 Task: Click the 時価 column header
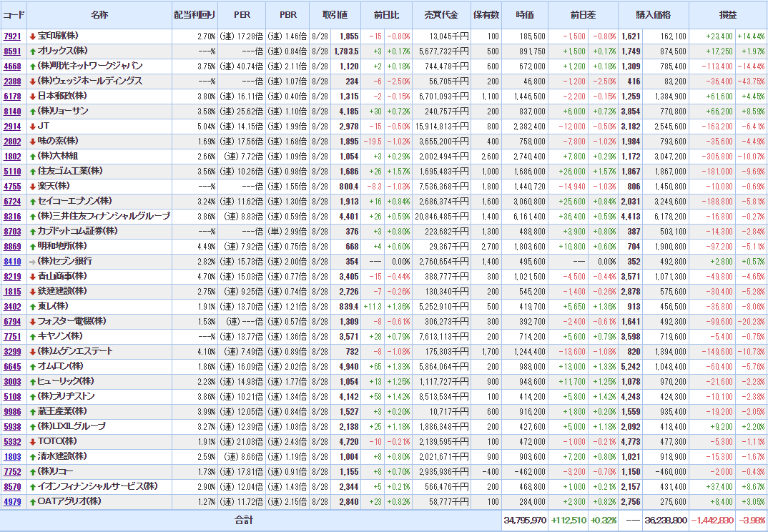[x=524, y=15]
